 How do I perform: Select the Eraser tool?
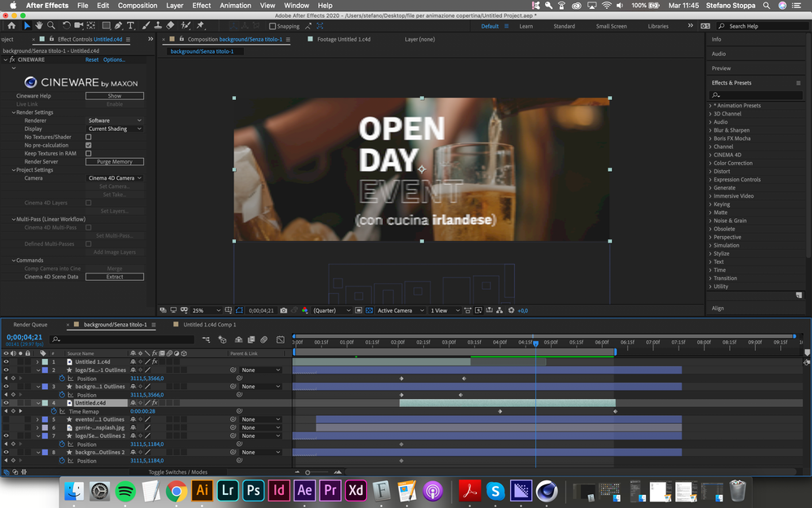(x=170, y=25)
